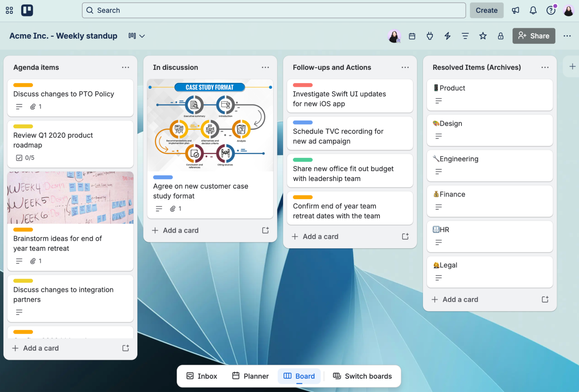Toggle board visibility via the lock icon

point(500,36)
